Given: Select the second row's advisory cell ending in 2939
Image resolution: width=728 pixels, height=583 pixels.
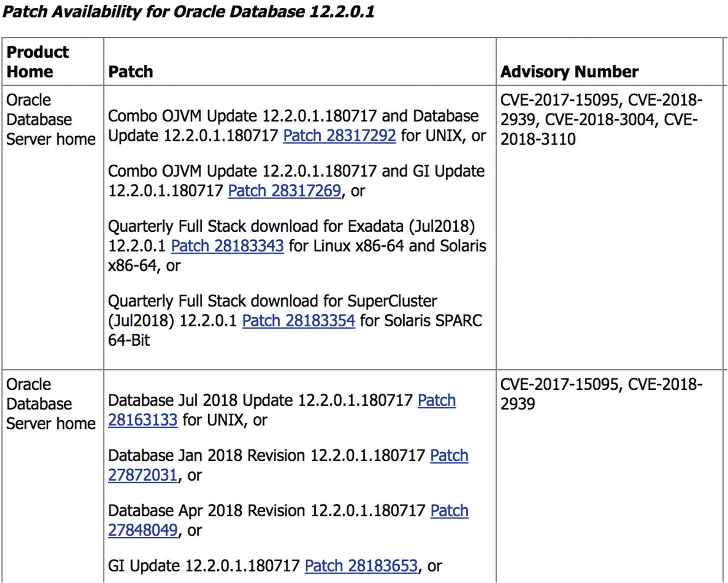Looking at the screenshot, I should click(610, 477).
